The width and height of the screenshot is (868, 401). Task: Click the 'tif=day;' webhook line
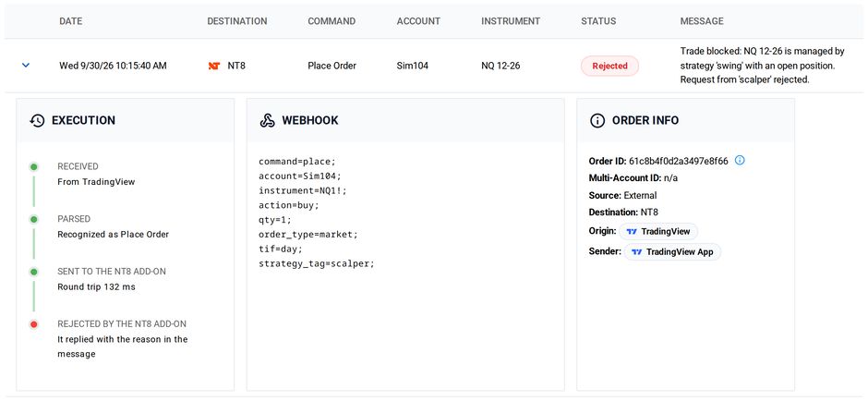(x=281, y=249)
